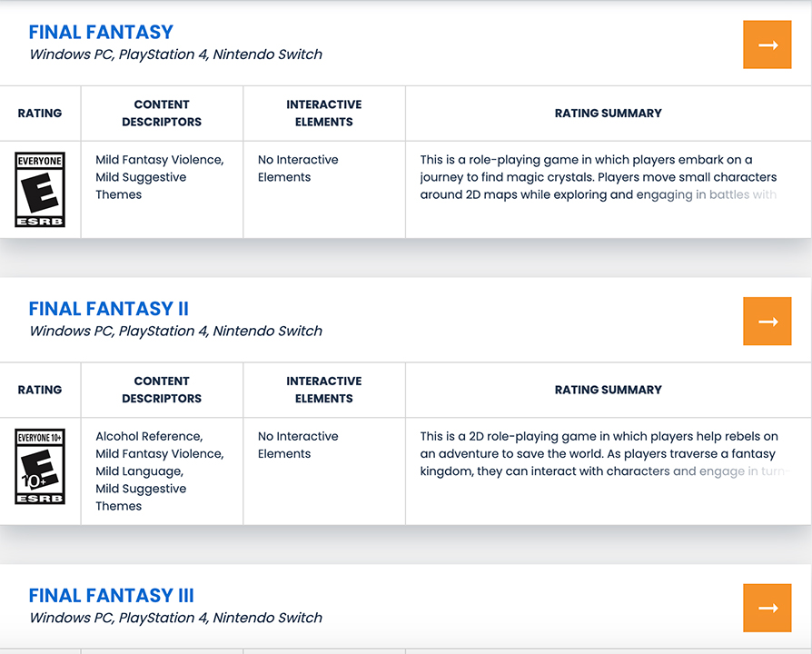Click the Rating header in Final Fantasy II card
This screenshot has width=812, height=654.
[40, 390]
